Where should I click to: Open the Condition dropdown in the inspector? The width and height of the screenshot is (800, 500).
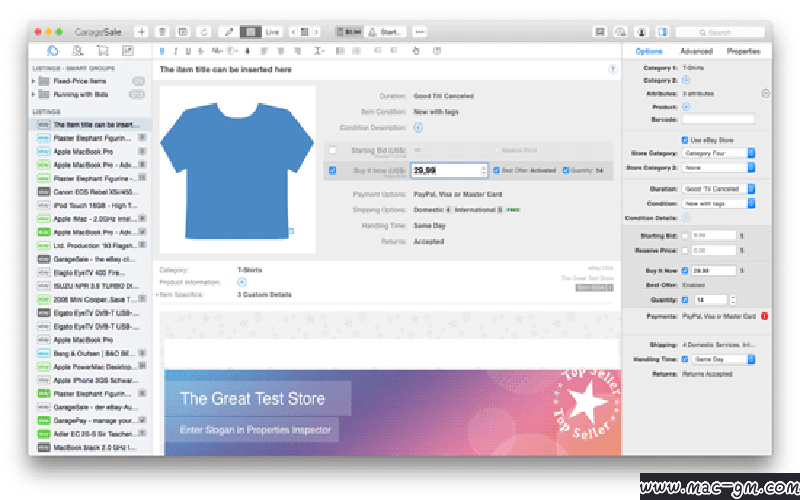718,204
